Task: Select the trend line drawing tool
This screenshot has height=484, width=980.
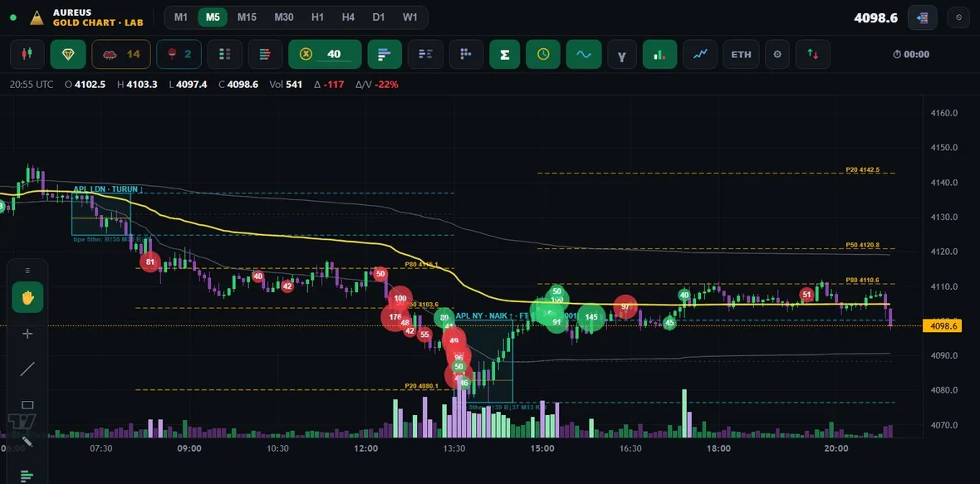Action: 27,369
